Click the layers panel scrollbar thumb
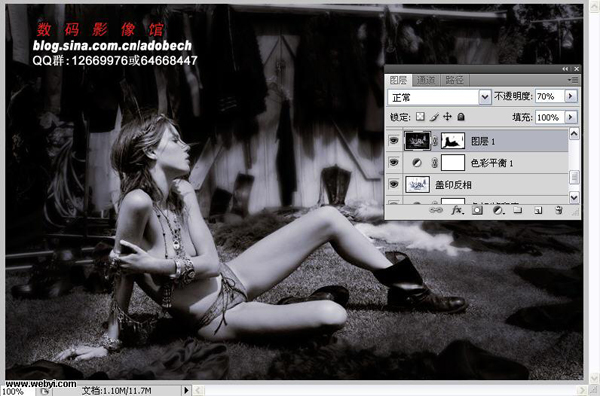600x396 pixels. click(574, 177)
